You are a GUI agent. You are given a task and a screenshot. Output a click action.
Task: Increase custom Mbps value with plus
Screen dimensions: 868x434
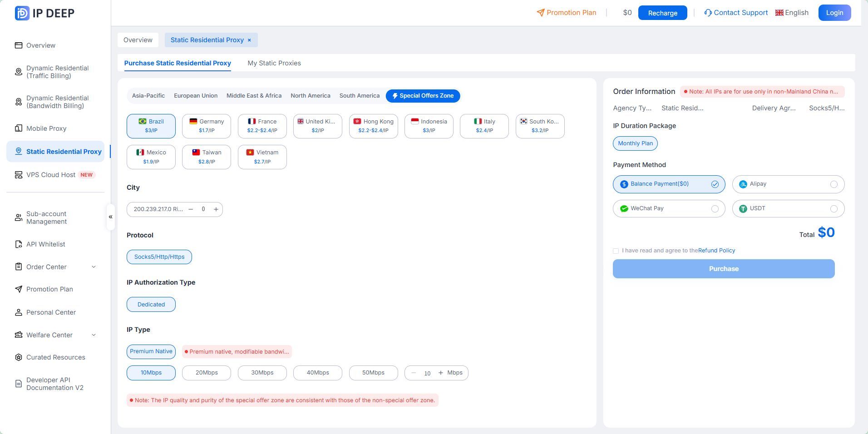(x=440, y=373)
